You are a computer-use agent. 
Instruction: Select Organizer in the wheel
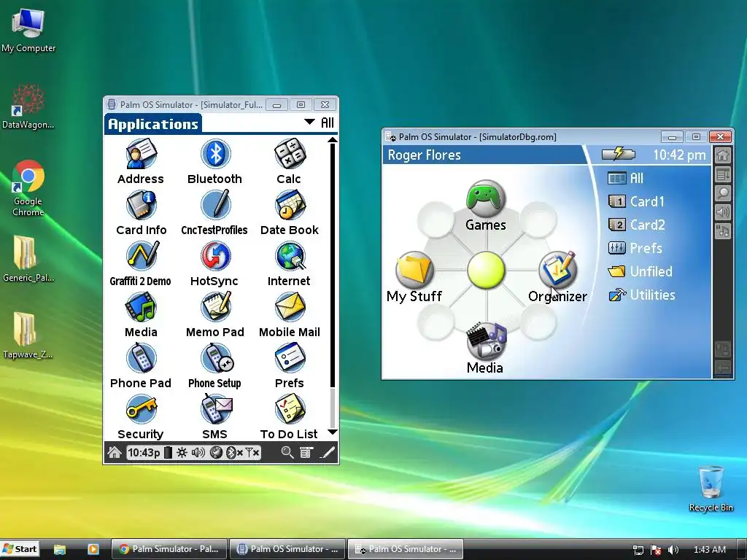[558, 277]
